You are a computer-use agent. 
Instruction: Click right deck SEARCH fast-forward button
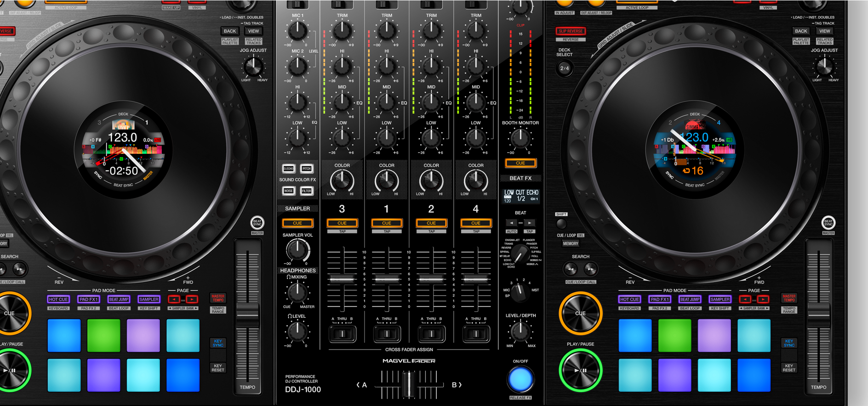(x=591, y=269)
